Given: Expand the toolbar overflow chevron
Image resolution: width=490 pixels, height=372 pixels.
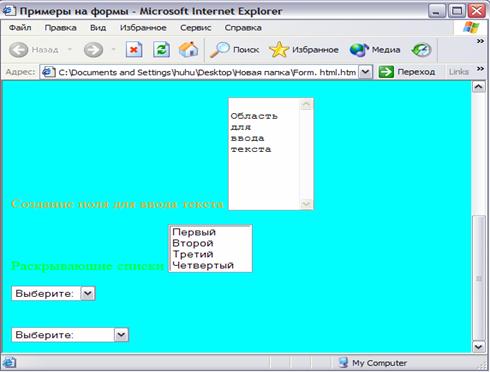Looking at the screenshot, I should coord(480,41).
